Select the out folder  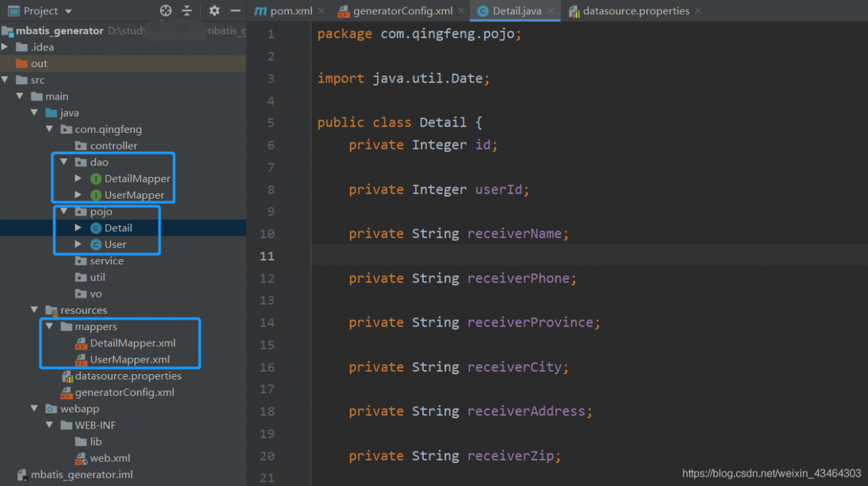point(39,64)
